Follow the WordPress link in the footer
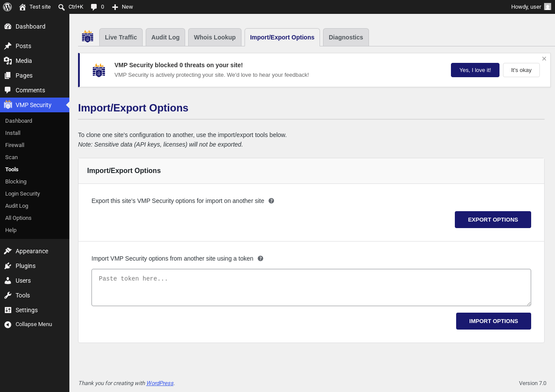Image resolution: width=555 pixels, height=392 pixels. tap(160, 383)
